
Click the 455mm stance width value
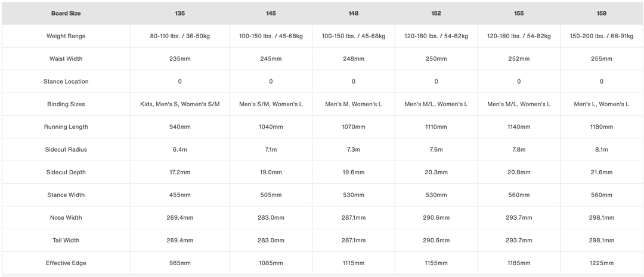click(179, 195)
